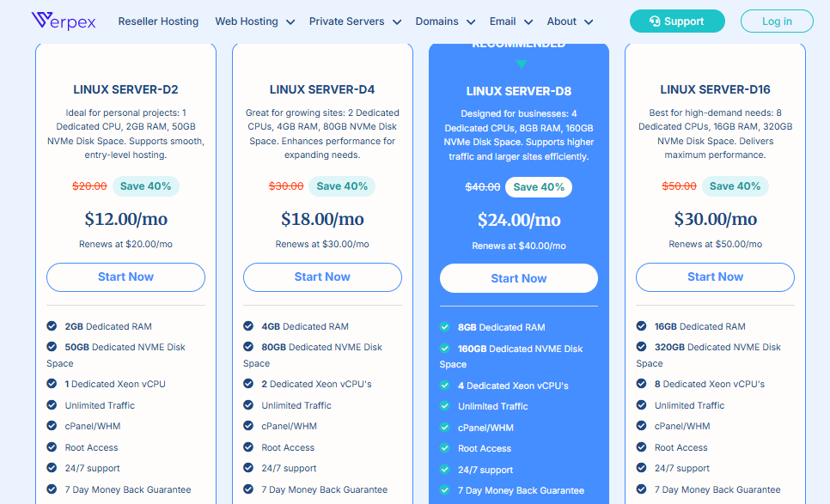The height and width of the screenshot is (504, 830).
Task: Click checkmark icon beside 8 Dedicated Xeon vCPU's
Action: [642, 384]
